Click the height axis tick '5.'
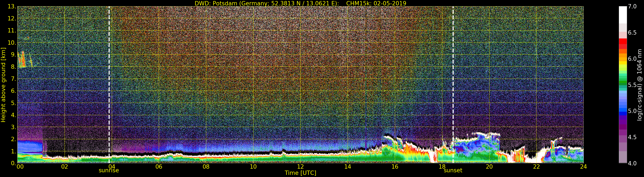Viewport: 644px width, 177px height. point(13,103)
